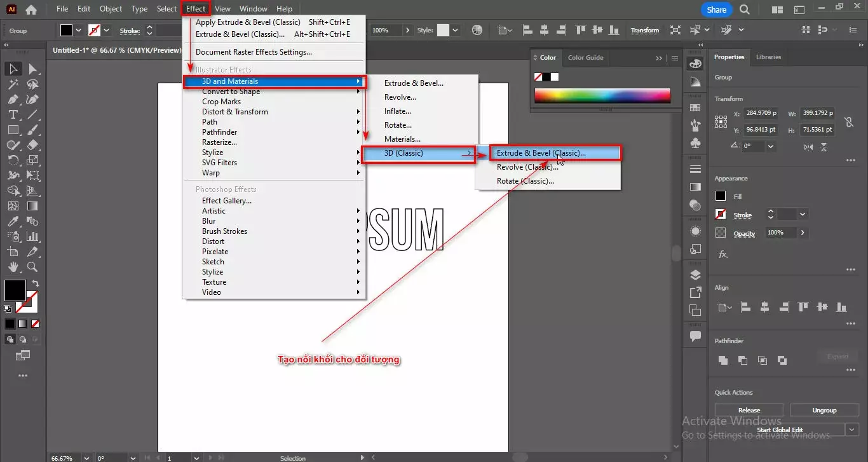Select the Hand tool

[x=13, y=267]
